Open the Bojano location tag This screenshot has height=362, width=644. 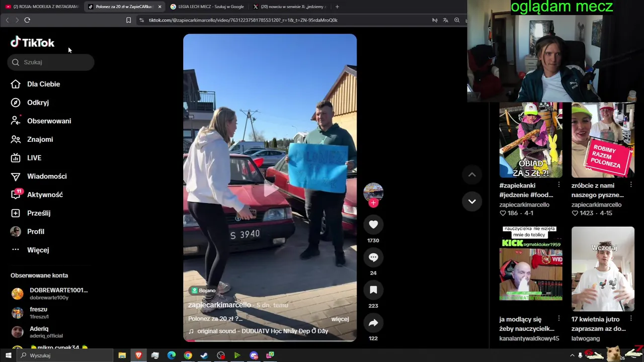coord(203,291)
